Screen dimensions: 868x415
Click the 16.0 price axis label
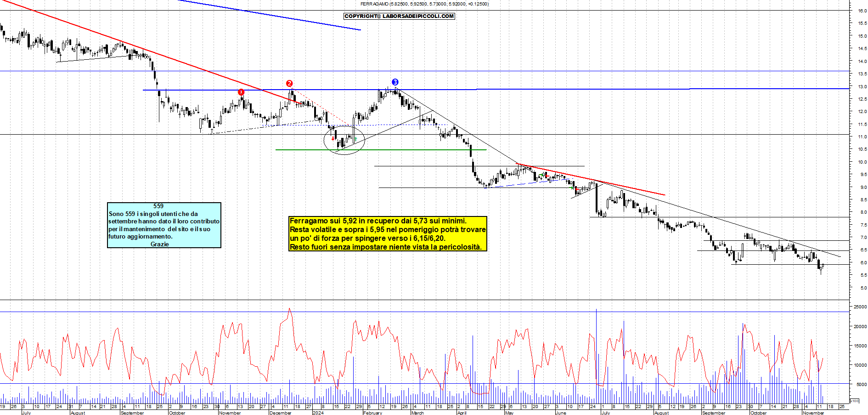[862, 11]
